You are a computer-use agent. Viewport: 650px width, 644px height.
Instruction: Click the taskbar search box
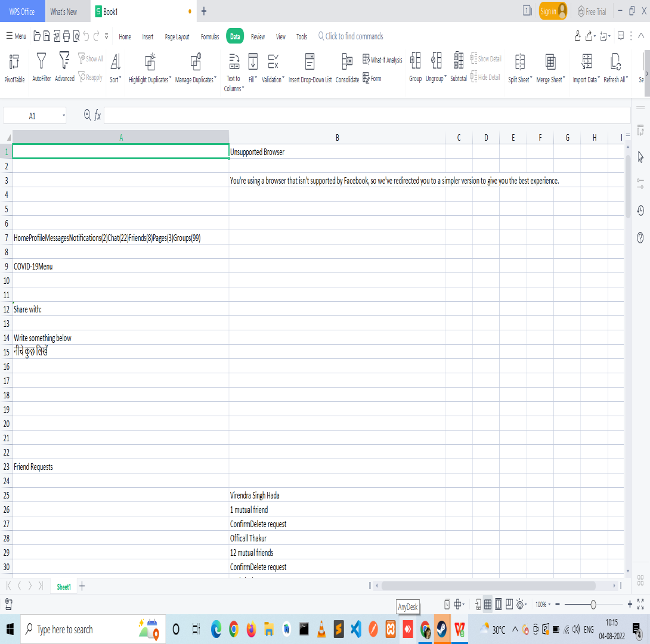(x=93, y=630)
